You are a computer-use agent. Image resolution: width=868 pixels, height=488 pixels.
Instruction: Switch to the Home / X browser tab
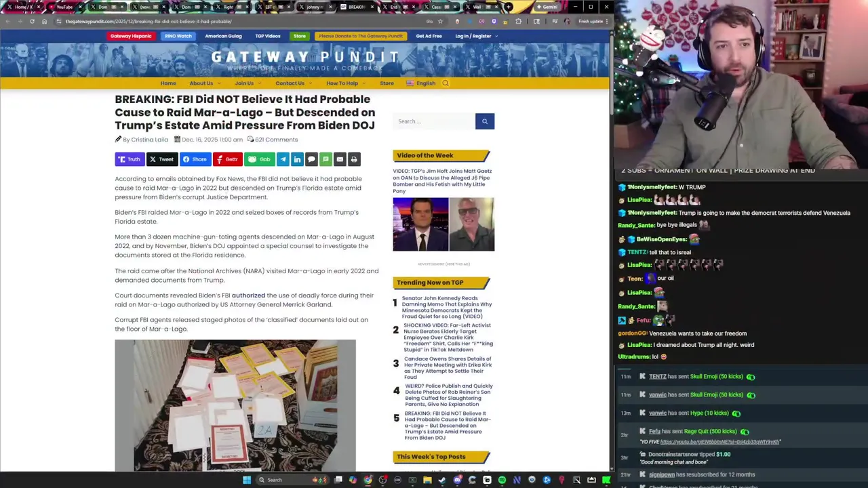point(24,7)
